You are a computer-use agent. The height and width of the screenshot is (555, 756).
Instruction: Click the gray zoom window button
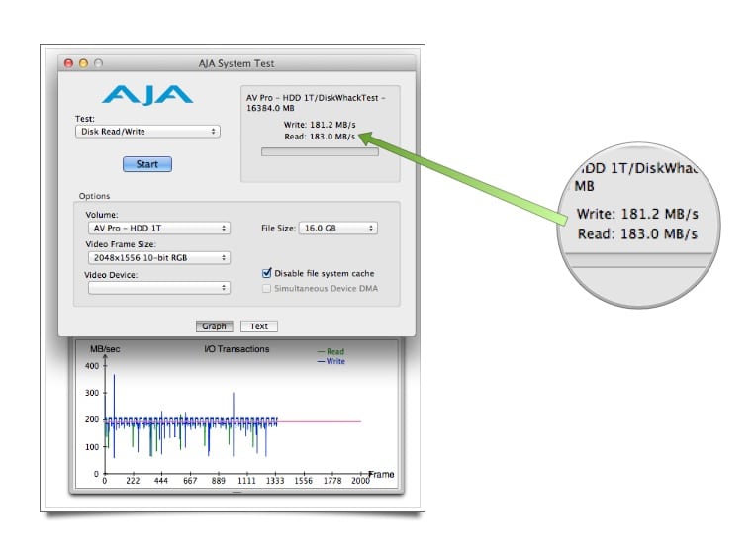(98, 63)
